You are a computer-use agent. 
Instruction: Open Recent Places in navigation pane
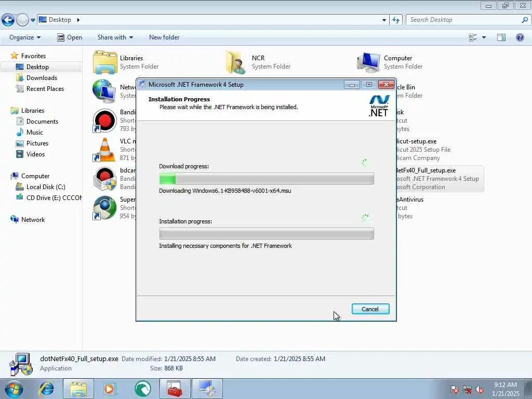point(45,88)
